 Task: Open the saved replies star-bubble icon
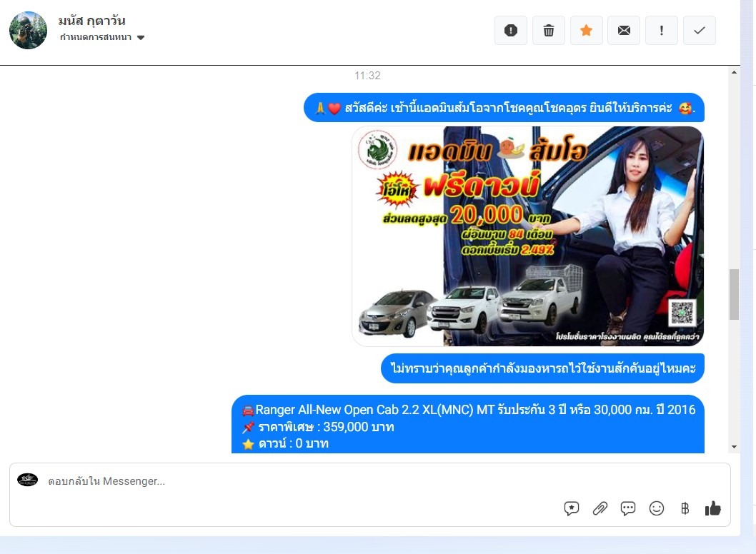[572, 508]
